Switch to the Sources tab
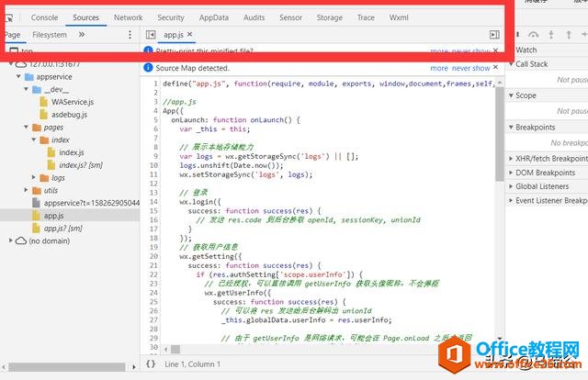 (x=85, y=17)
